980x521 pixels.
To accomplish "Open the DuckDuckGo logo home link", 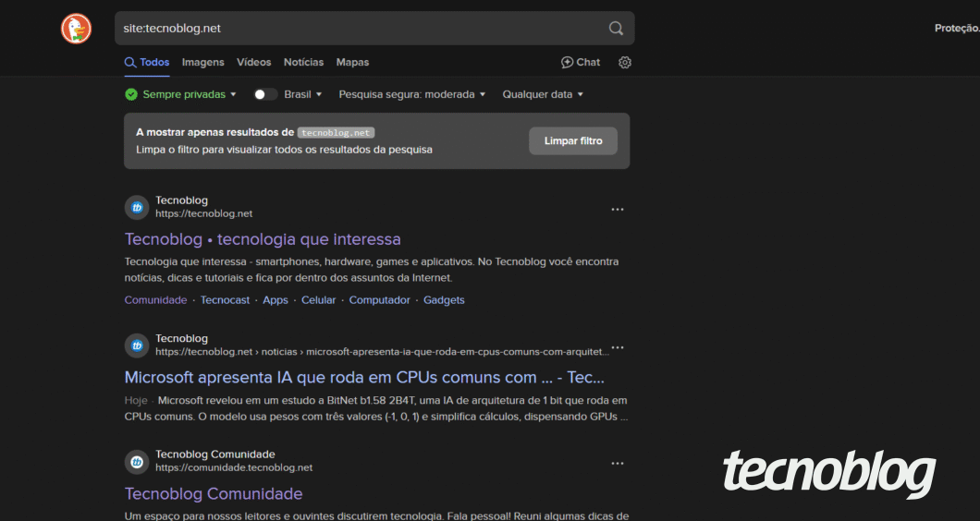I will point(76,29).
